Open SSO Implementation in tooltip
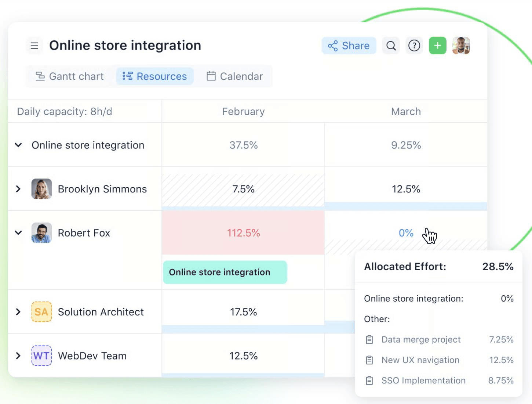Image resolution: width=532 pixels, height=404 pixels. [423, 380]
